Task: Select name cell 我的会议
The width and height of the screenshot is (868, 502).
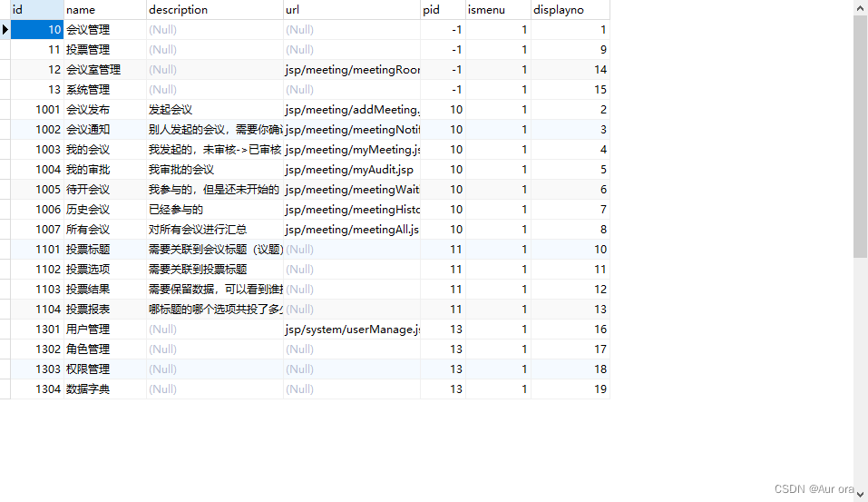Action: point(105,150)
